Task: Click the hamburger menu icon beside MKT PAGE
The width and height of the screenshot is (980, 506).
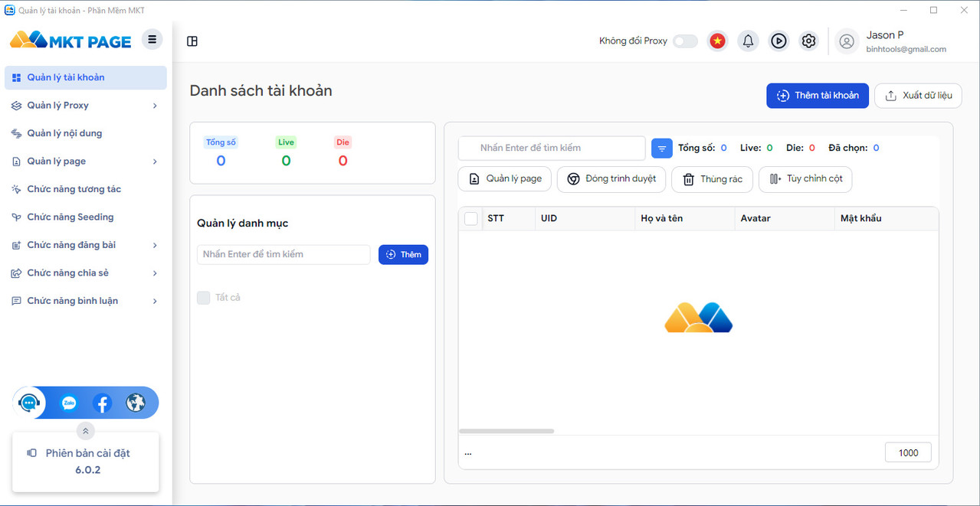Action: click(x=152, y=39)
